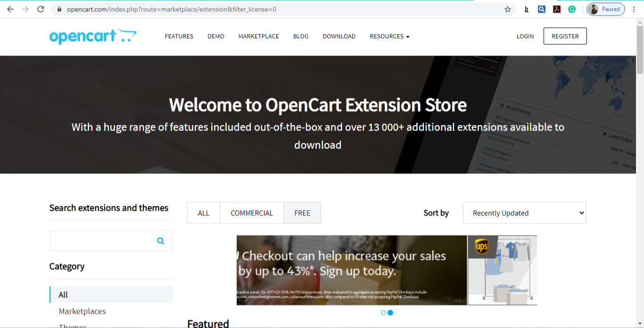Open the DEMO nav item
Viewport: 644px width, 328px height.
[x=216, y=36]
